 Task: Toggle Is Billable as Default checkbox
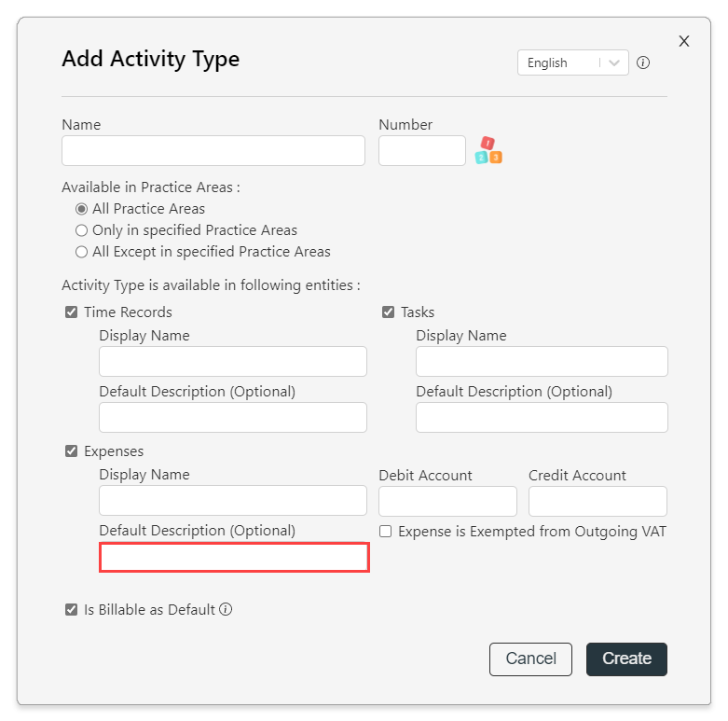coord(72,609)
